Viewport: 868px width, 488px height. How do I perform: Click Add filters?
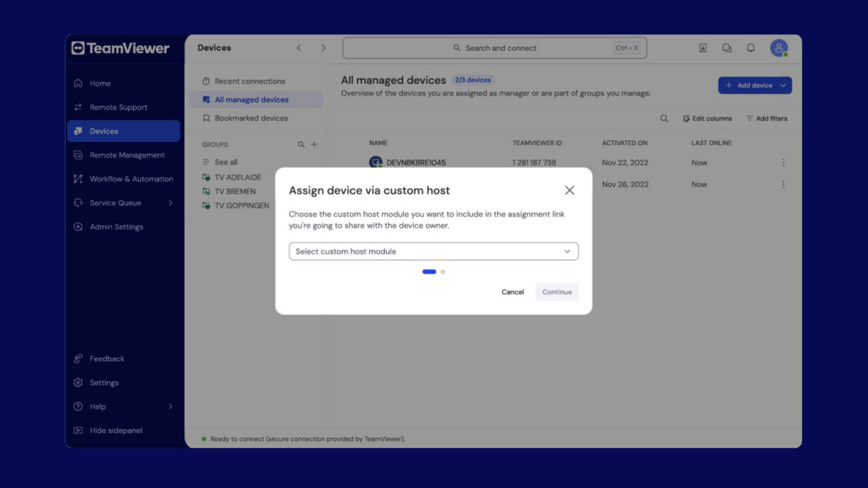(767, 119)
